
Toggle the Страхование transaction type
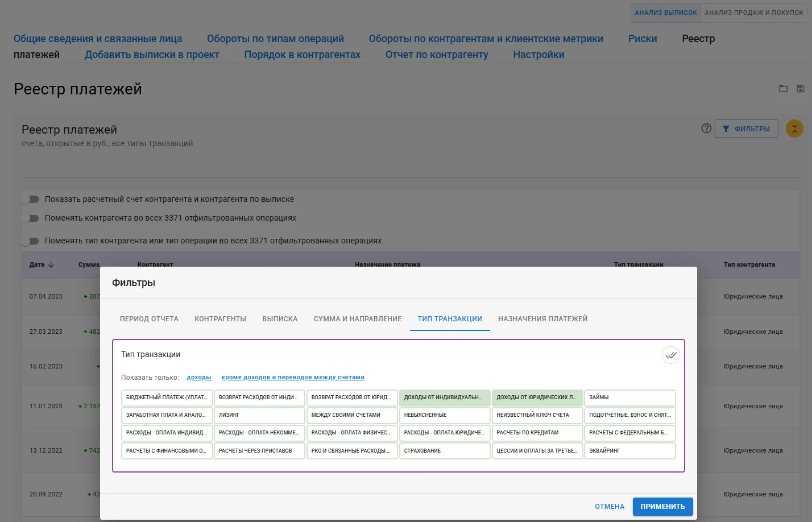pyautogui.click(x=445, y=451)
